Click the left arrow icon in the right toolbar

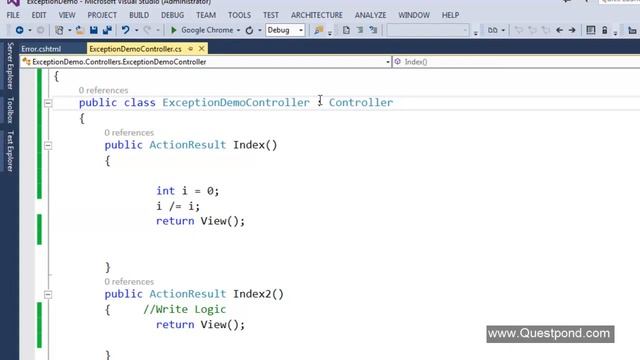pyautogui.click(x=560, y=30)
